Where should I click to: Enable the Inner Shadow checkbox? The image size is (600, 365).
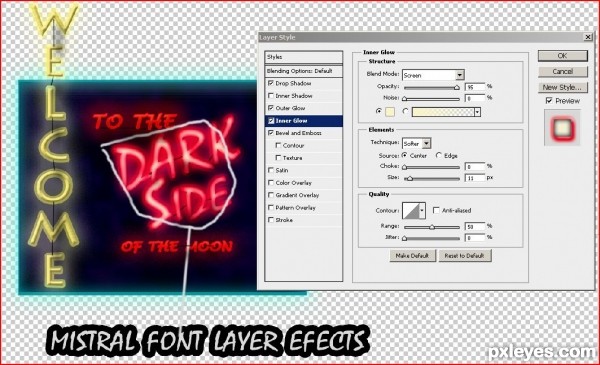[271, 96]
